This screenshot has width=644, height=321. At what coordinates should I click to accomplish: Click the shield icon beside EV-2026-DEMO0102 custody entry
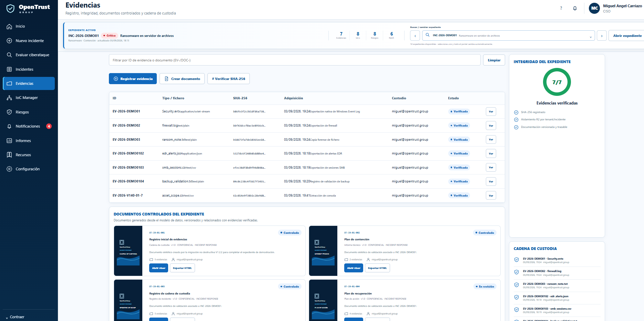pyautogui.click(x=517, y=298)
